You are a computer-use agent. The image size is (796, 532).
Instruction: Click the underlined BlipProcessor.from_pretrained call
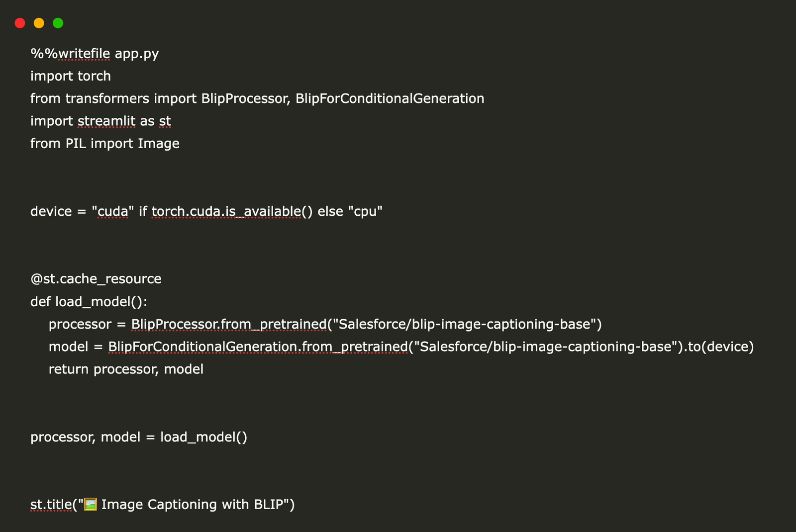(x=229, y=324)
